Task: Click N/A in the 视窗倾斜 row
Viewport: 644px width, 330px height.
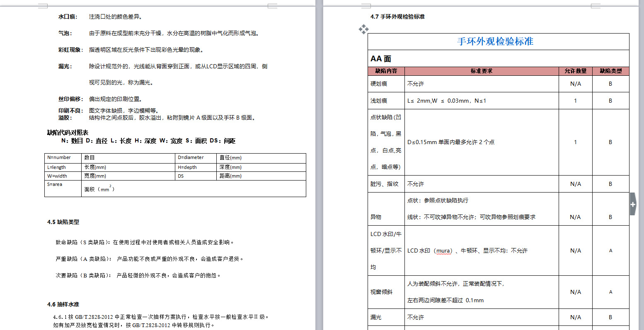Action: (576, 292)
